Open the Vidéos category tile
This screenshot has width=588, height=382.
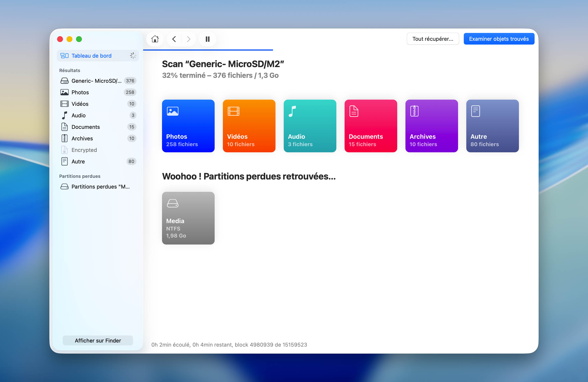point(249,126)
